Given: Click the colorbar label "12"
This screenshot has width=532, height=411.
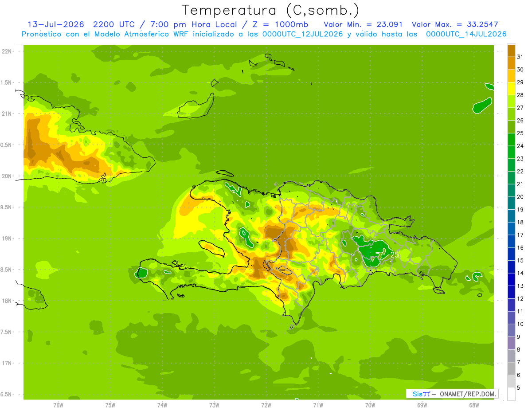Looking at the screenshot, I should tap(520, 298).
